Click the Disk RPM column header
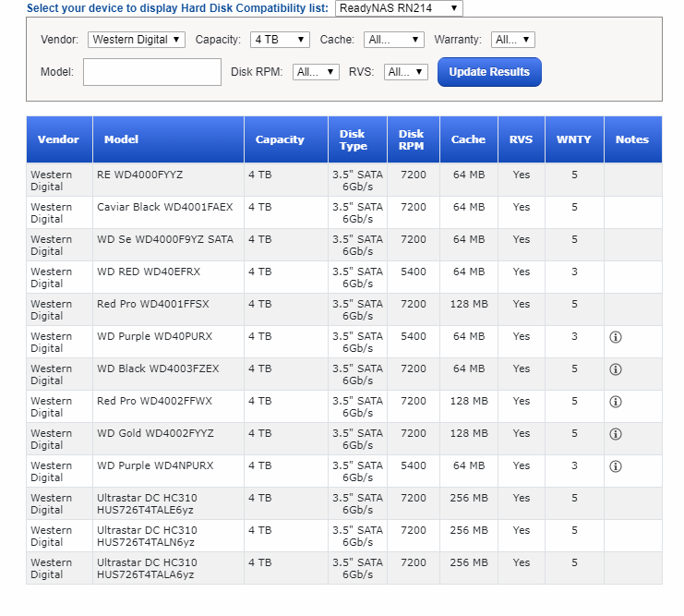684x616 pixels. (412, 139)
